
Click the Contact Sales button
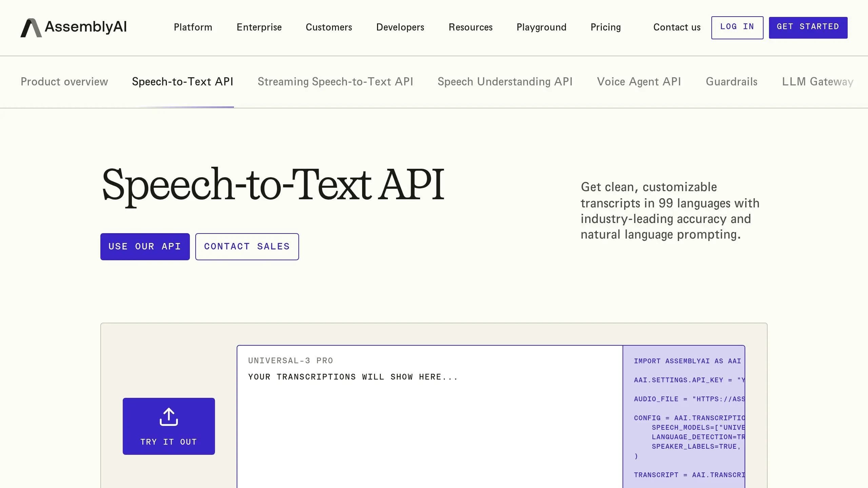(x=247, y=246)
